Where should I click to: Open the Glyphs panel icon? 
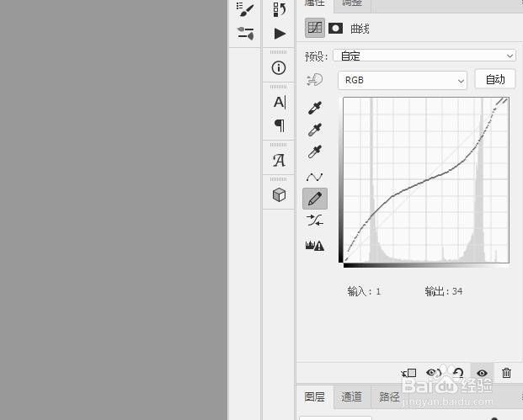pos(279,160)
